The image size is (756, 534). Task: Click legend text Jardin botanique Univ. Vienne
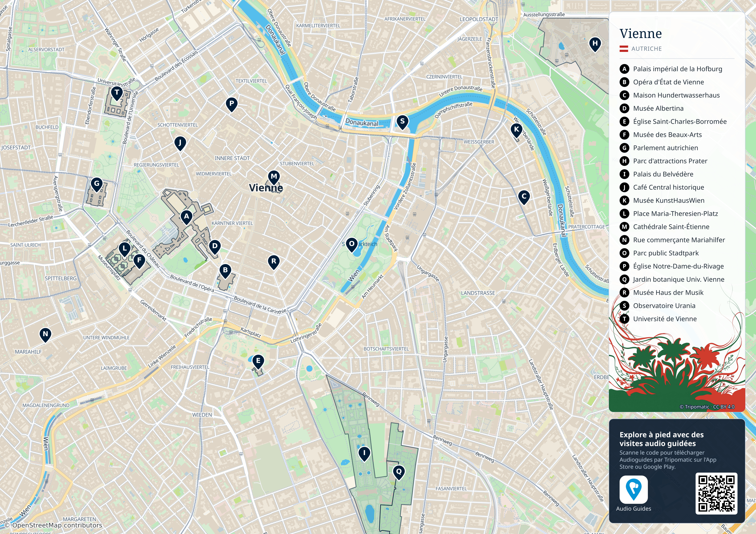pyautogui.click(x=679, y=279)
